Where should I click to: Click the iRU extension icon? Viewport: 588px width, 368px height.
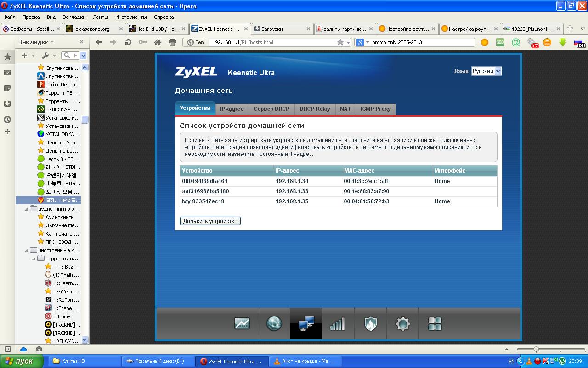pyautogui.click(x=579, y=43)
